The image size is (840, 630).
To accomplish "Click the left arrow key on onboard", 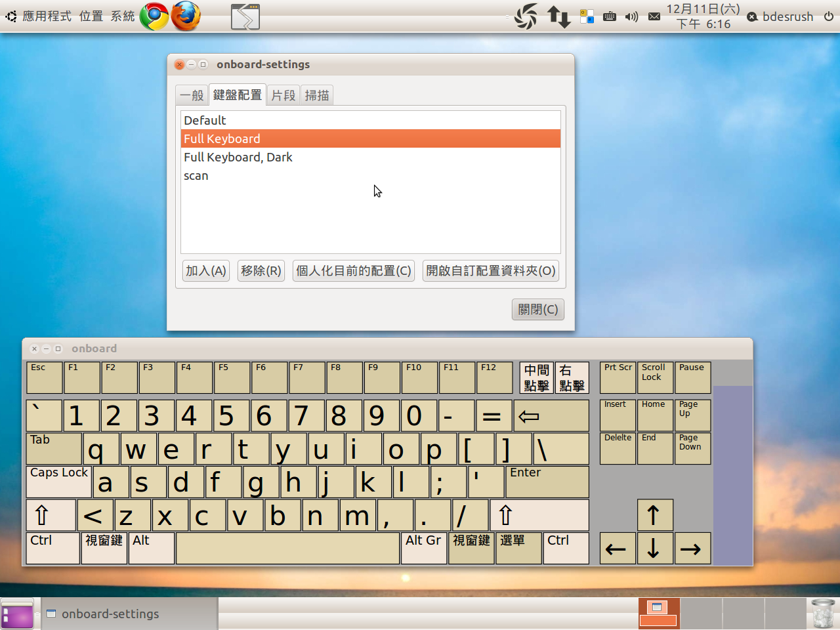I will click(618, 549).
